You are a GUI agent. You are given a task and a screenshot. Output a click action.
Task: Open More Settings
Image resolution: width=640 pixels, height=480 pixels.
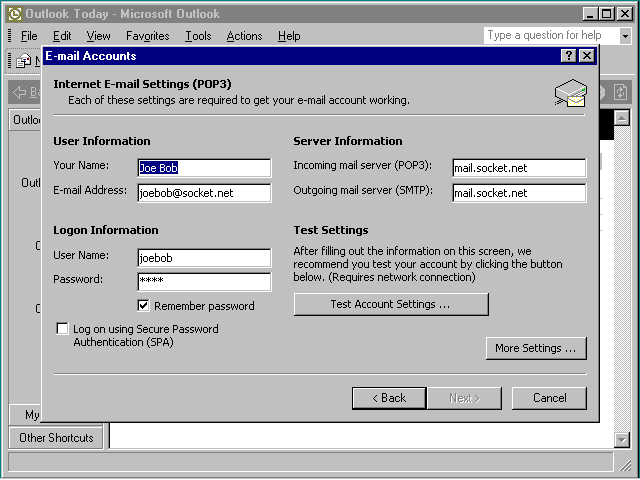coord(535,348)
